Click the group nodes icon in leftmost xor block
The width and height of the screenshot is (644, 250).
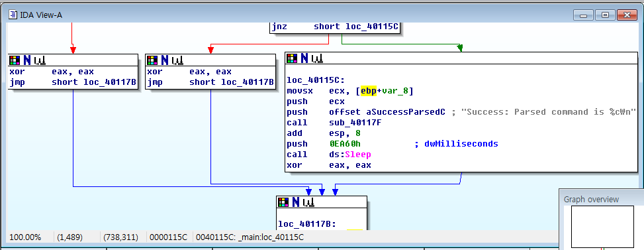(x=40, y=61)
